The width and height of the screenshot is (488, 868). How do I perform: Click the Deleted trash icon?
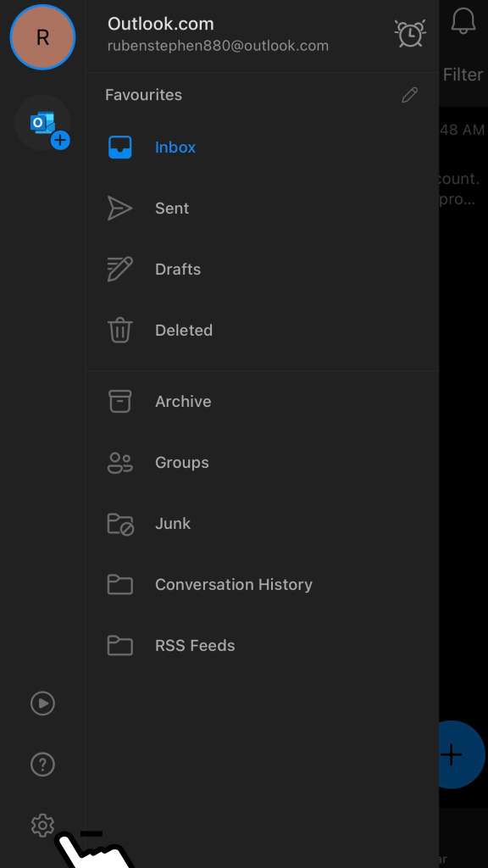click(120, 330)
